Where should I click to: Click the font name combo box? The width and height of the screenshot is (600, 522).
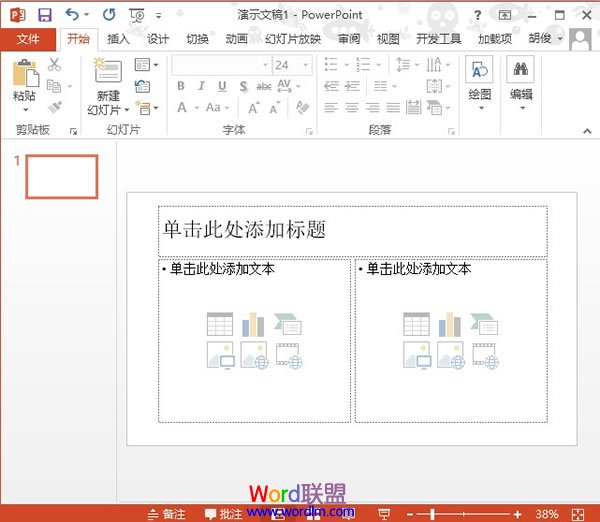pos(220,65)
